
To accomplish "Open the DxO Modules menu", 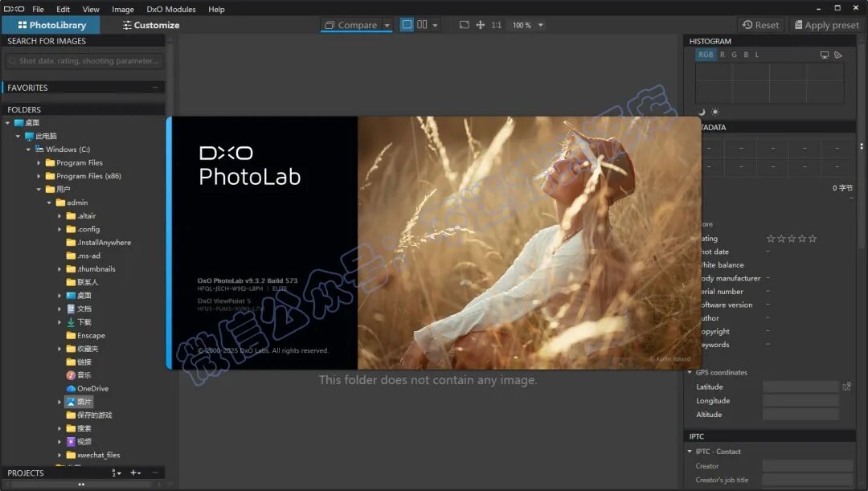I will pos(171,9).
